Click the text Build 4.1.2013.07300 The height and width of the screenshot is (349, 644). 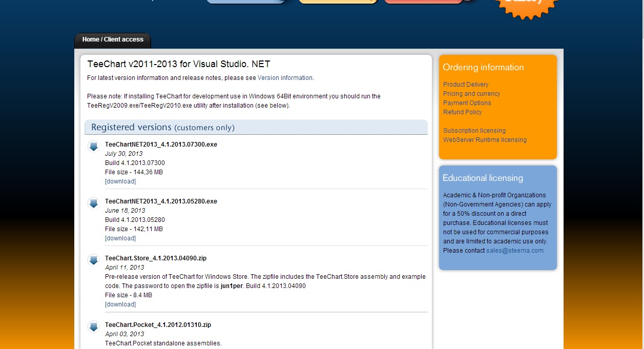click(135, 163)
